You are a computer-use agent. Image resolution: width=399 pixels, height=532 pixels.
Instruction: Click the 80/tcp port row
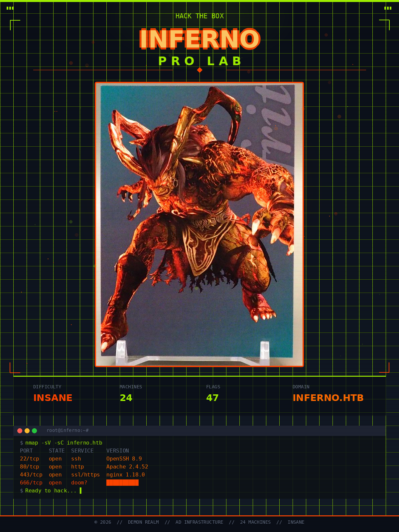coord(84,466)
